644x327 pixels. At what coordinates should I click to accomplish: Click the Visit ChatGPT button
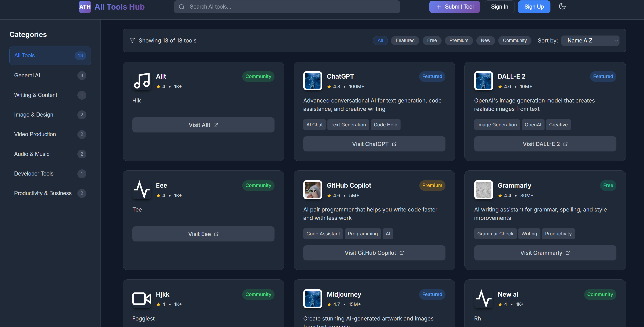tap(374, 144)
